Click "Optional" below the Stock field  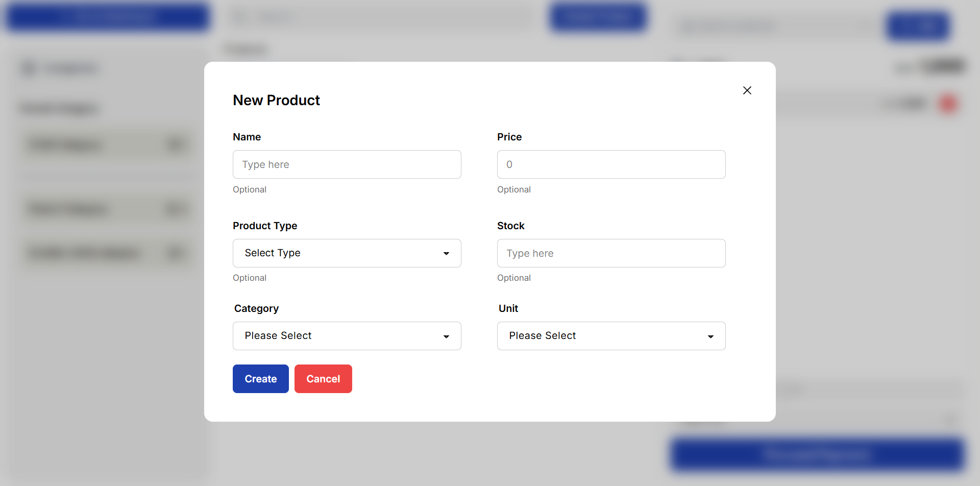coord(513,278)
